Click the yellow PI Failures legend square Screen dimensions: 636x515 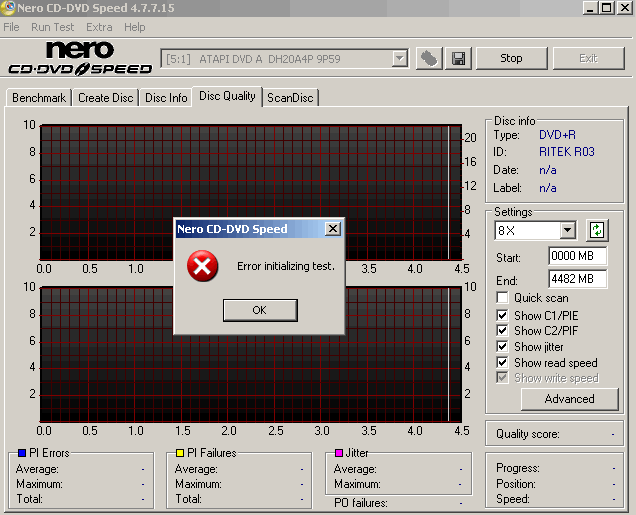tap(180, 453)
